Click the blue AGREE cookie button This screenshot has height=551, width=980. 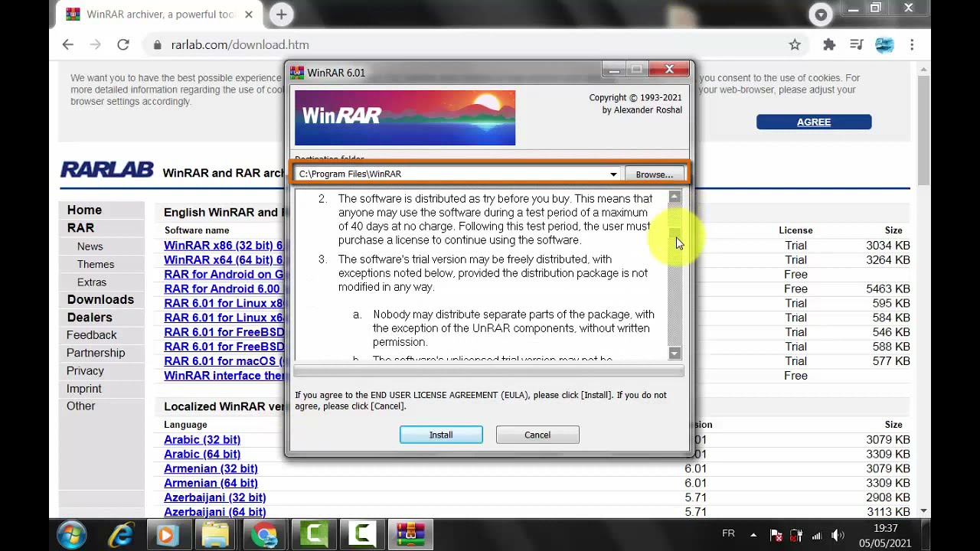tap(814, 122)
